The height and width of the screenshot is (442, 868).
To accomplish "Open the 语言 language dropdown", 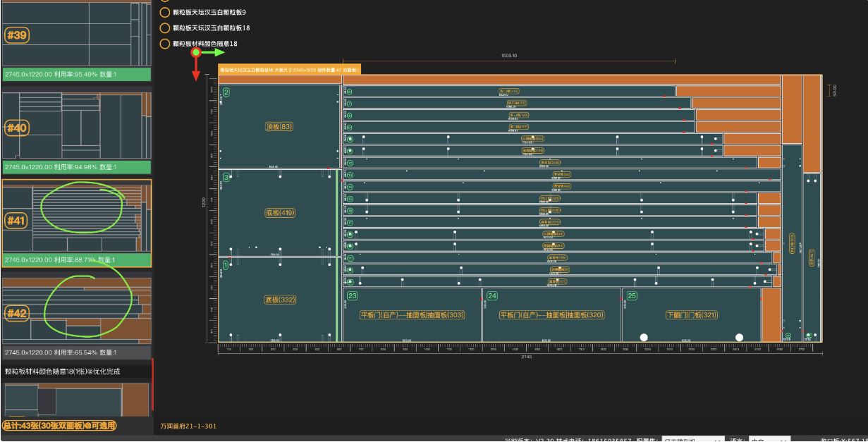I will [769, 438].
